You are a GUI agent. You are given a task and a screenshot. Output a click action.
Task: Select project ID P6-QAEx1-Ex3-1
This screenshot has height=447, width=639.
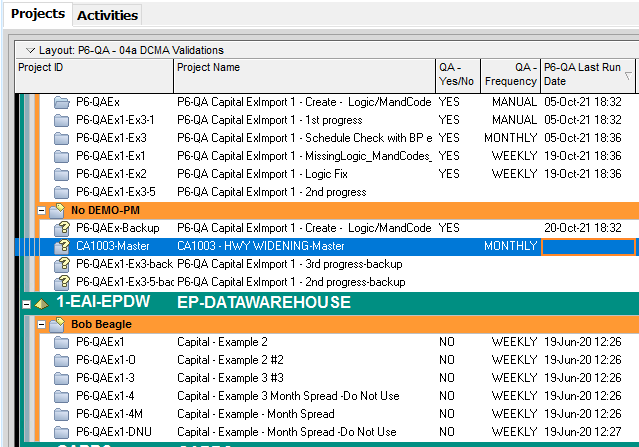coord(115,120)
